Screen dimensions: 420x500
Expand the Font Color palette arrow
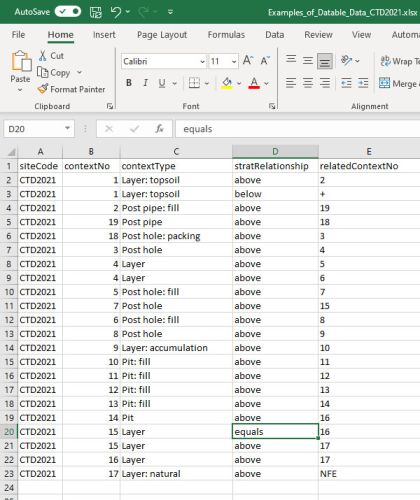point(266,83)
